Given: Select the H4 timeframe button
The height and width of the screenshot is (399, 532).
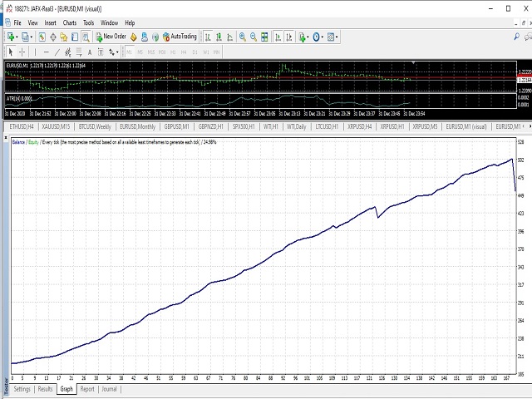Looking at the screenshot, I should tap(184, 52).
